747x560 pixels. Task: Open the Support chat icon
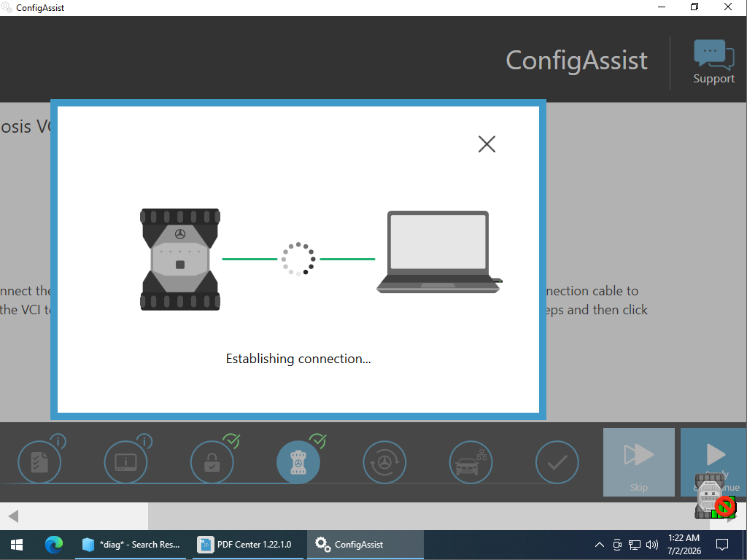(713, 62)
